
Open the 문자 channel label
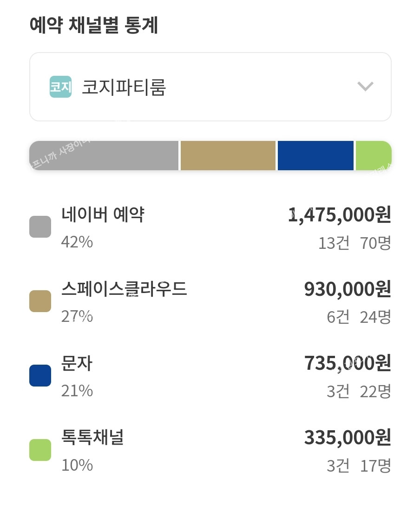click(x=77, y=364)
